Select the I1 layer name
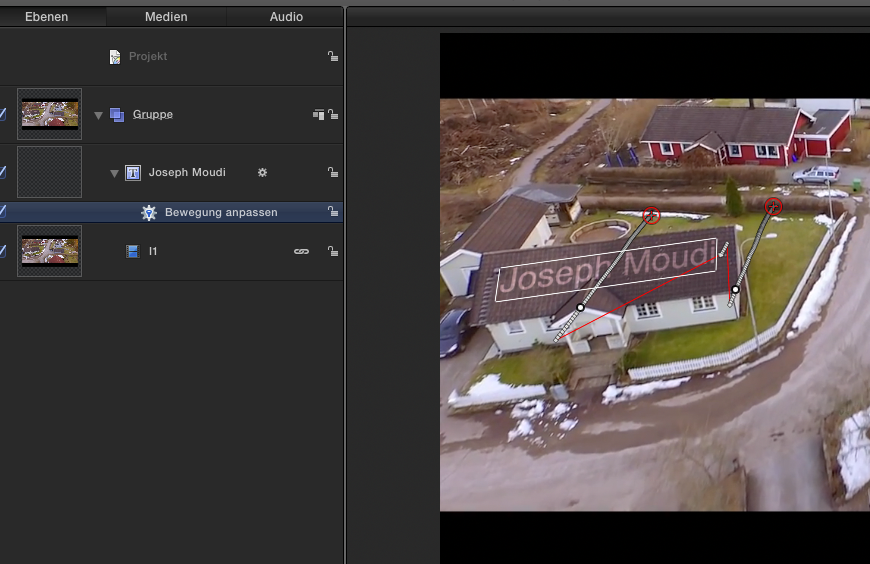The image size is (870, 564). [153, 251]
